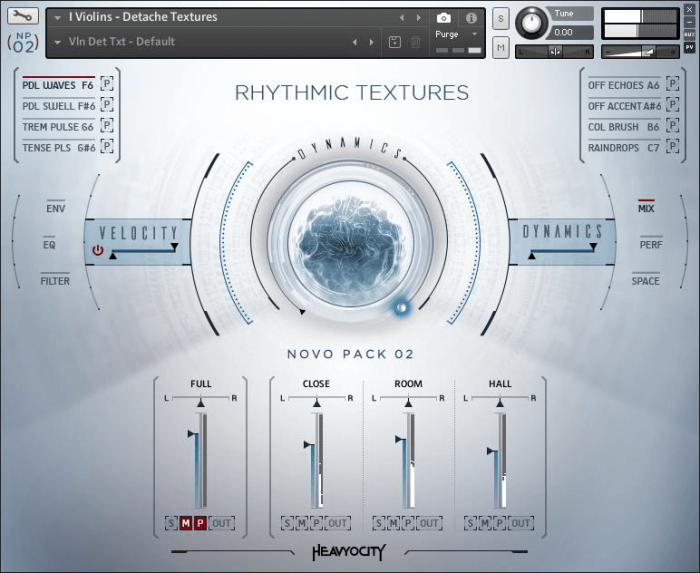This screenshot has width=700, height=573.
Task: Click the Velocity range right marker
Action: [x=175, y=247]
